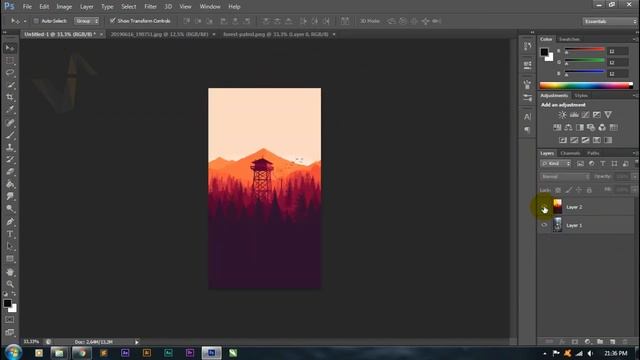Lock transparent pixels of the layer

point(558,190)
